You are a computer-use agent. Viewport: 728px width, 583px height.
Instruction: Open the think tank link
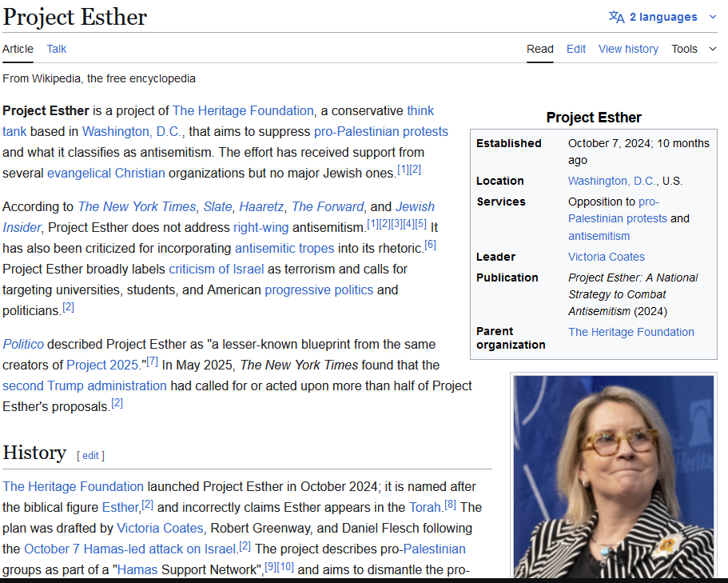click(420, 111)
